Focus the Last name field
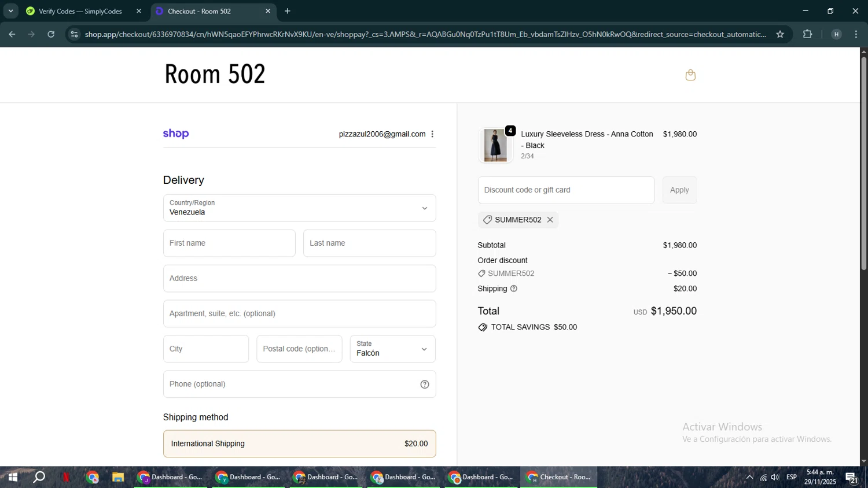Image resolution: width=868 pixels, height=488 pixels. tap(369, 243)
